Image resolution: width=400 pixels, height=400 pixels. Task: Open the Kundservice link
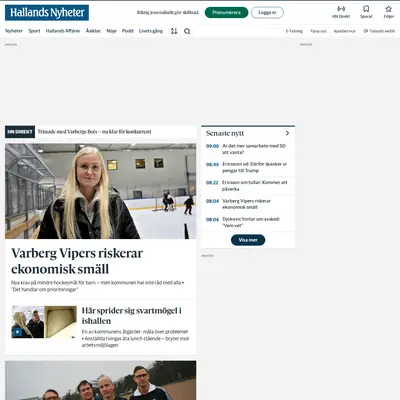click(x=345, y=31)
